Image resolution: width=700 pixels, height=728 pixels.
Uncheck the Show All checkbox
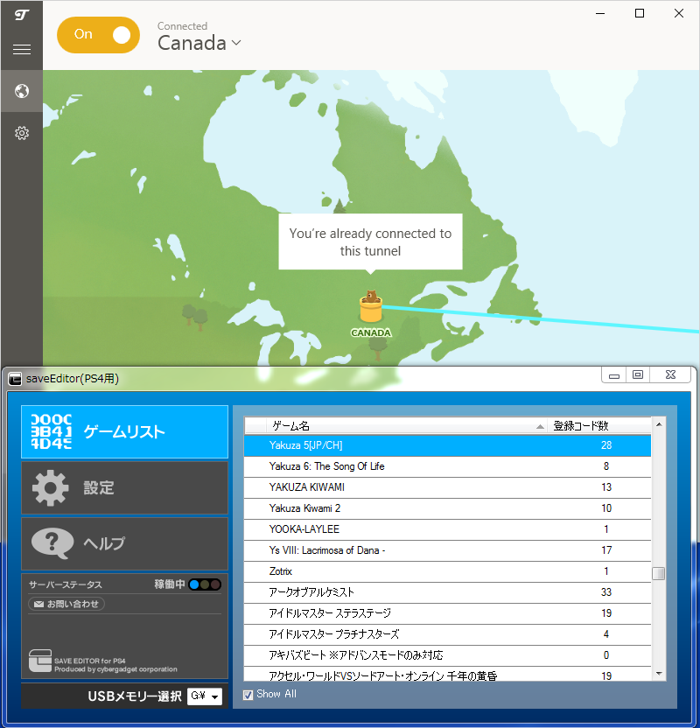pos(248,694)
